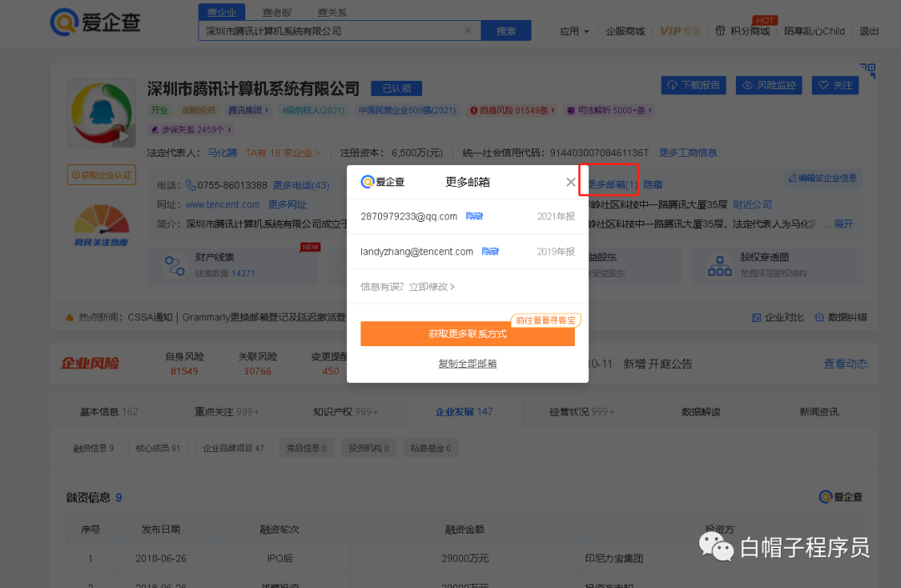Click 获取企业认证 button
Image resolution: width=901 pixels, height=588 pixels.
pyautogui.click(x=101, y=174)
